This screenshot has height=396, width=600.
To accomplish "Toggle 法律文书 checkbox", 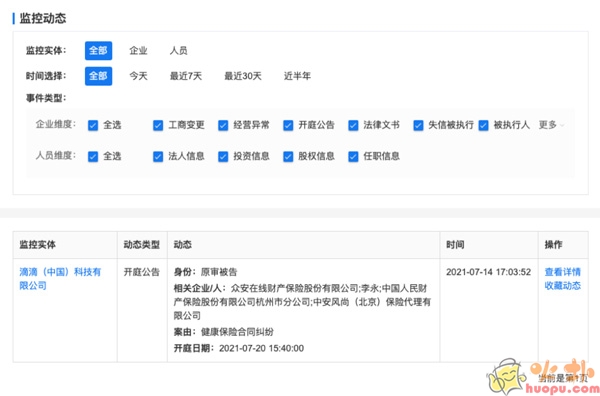I will [353, 125].
